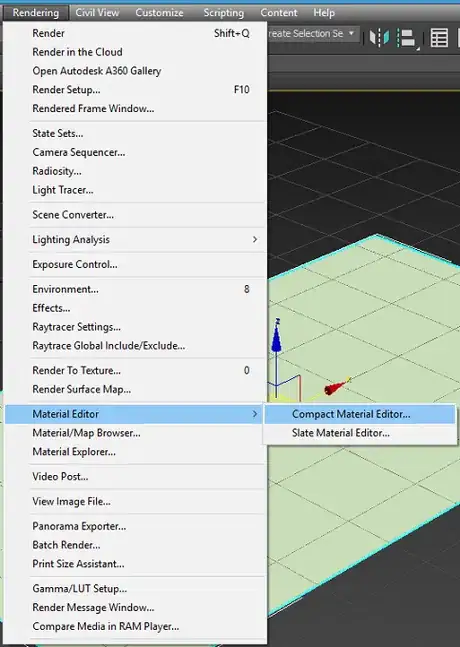
Task: Open the Rendering menu
Action: coord(36,13)
